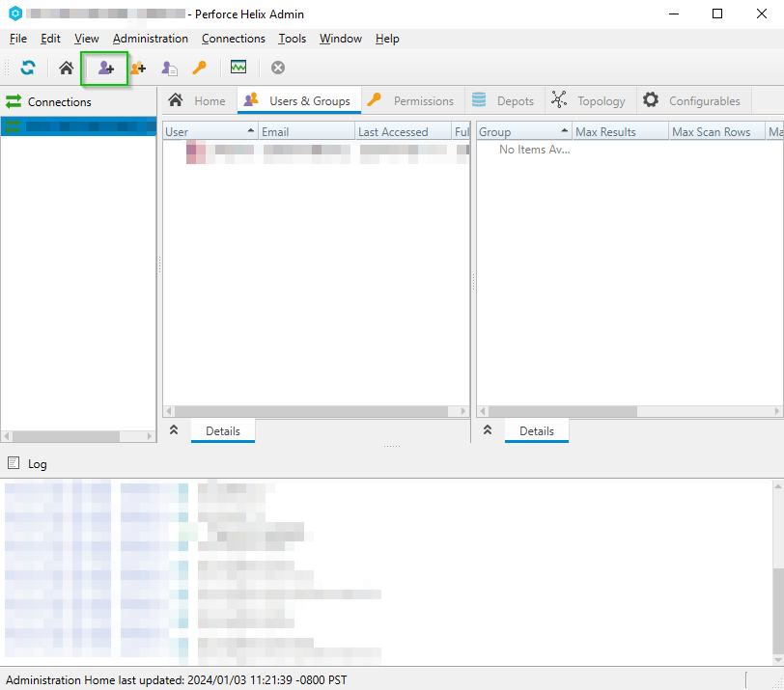Screen dimensions: 784x690
Task: Expand the Details pane under the users list
Action: pyautogui.click(x=174, y=430)
